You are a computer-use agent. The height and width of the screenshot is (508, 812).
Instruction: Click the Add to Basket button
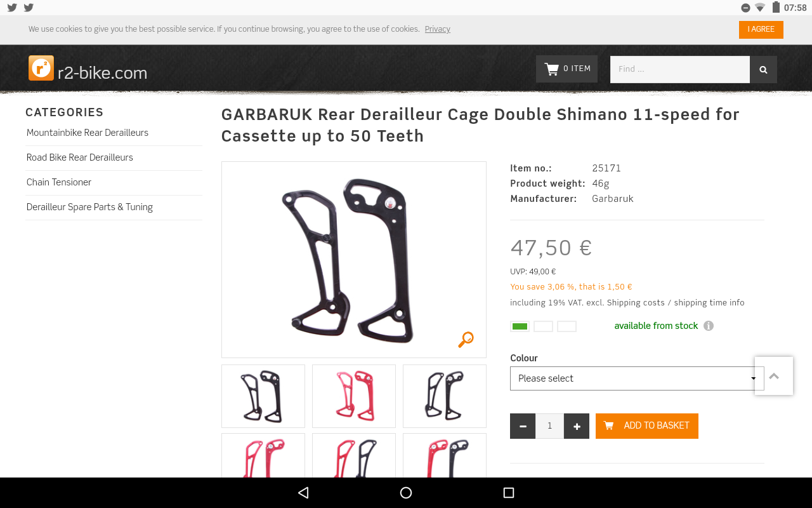click(647, 426)
